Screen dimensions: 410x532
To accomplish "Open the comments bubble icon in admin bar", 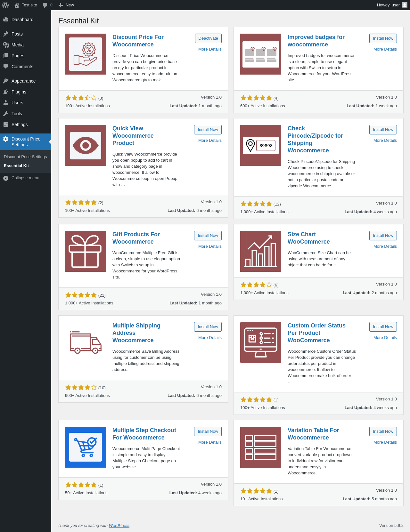I will (45, 5).
